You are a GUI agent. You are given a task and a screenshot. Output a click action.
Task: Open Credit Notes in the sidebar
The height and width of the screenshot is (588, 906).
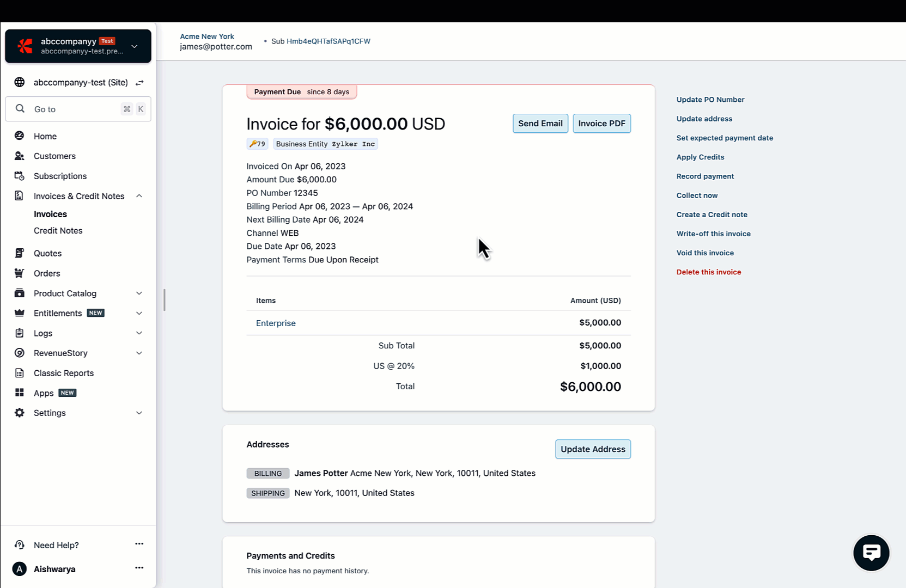click(x=58, y=231)
